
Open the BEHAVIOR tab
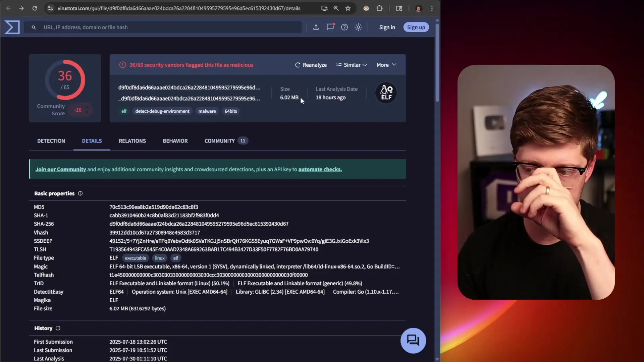175,141
